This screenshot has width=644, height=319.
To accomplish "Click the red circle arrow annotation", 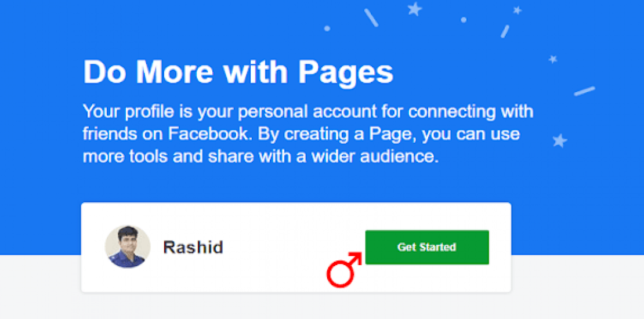I will tap(342, 271).
